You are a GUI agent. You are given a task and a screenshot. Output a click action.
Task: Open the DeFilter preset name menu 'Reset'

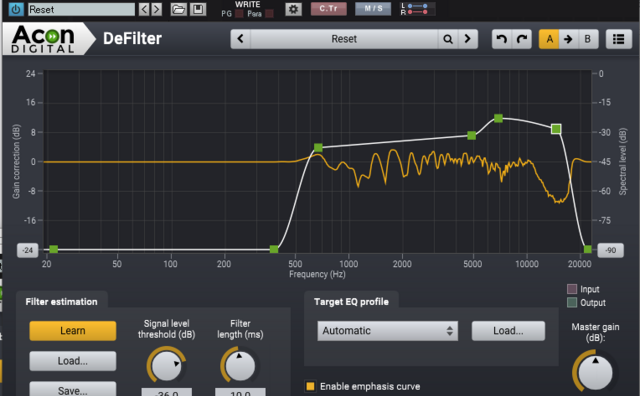pyautogui.click(x=344, y=39)
